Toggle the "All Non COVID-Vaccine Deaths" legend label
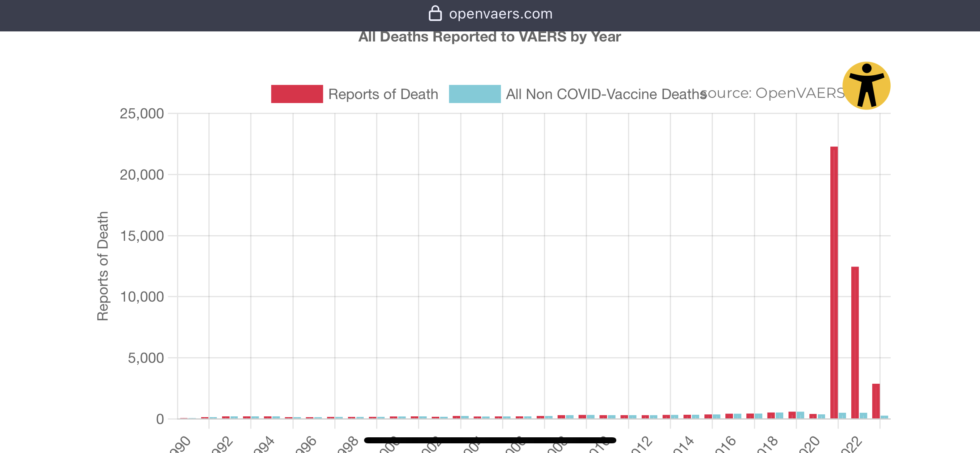This screenshot has height=453, width=980. pyautogui.click(x=603, y=94)
